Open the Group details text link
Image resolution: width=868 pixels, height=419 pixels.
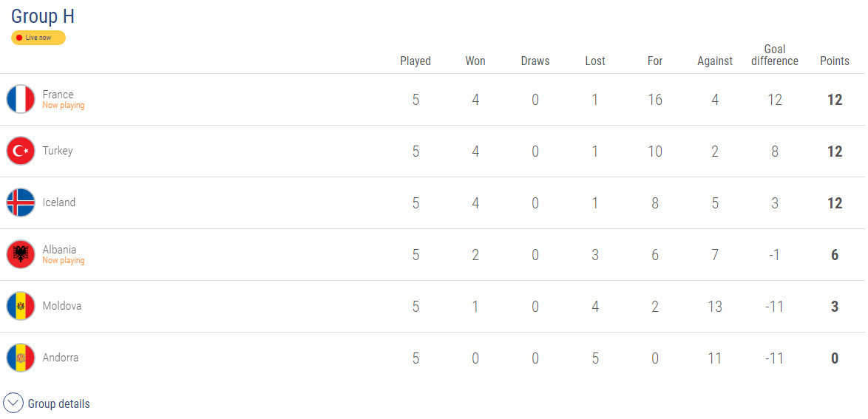coord(58,404)
